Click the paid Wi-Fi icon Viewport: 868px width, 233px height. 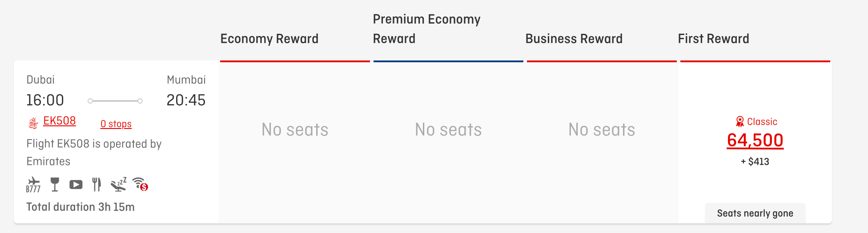coord(141,184)
